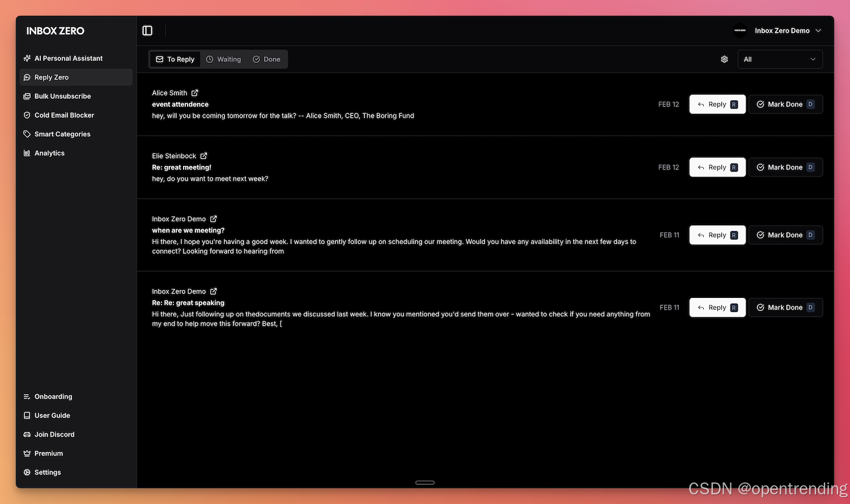This screenshot has height=504, width=850.
Task: Click the Inbox Zero Demo account avatar
Action: (x=740, y=31)
